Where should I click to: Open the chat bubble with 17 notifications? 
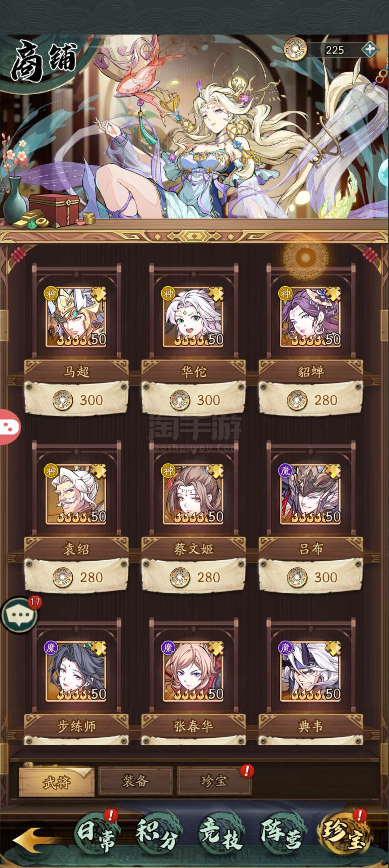(20, 615)
